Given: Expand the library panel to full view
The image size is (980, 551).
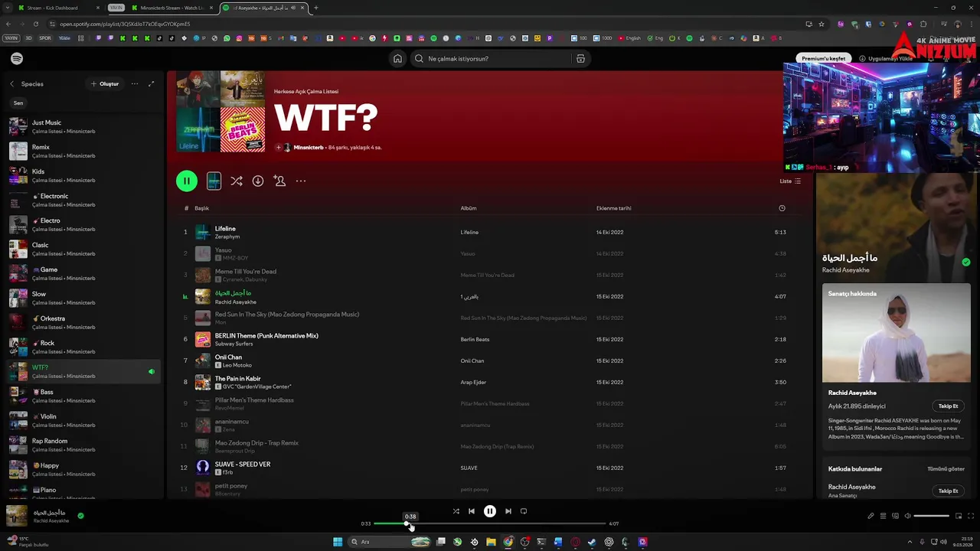Looking at the screenshot, I should [x=151, y=83].
